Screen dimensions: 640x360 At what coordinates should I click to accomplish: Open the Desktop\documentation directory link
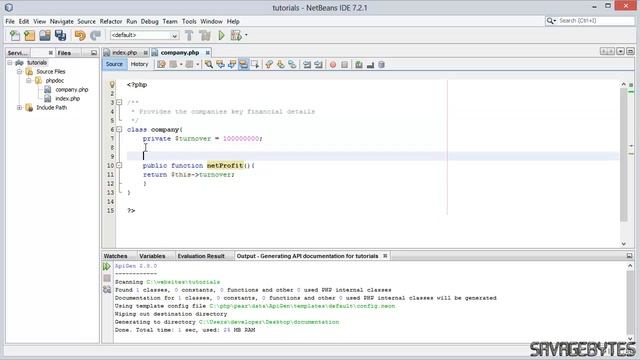click(x=269, y=322)
